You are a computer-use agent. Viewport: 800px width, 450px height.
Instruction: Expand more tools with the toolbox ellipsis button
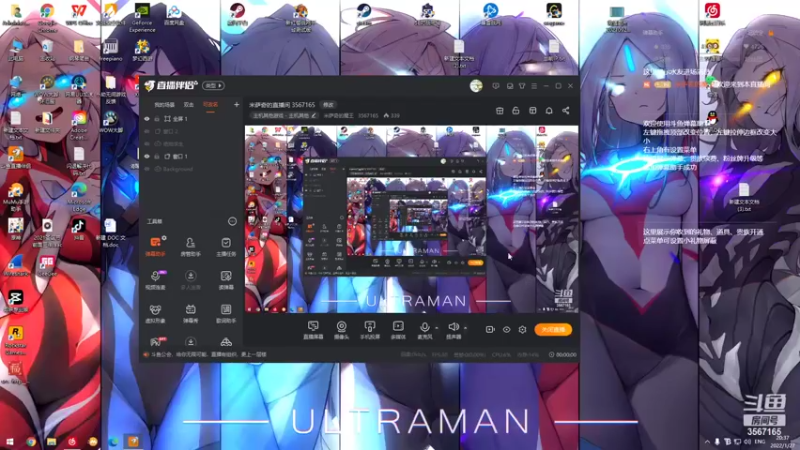pyautogui.click(x=232, y=221)
